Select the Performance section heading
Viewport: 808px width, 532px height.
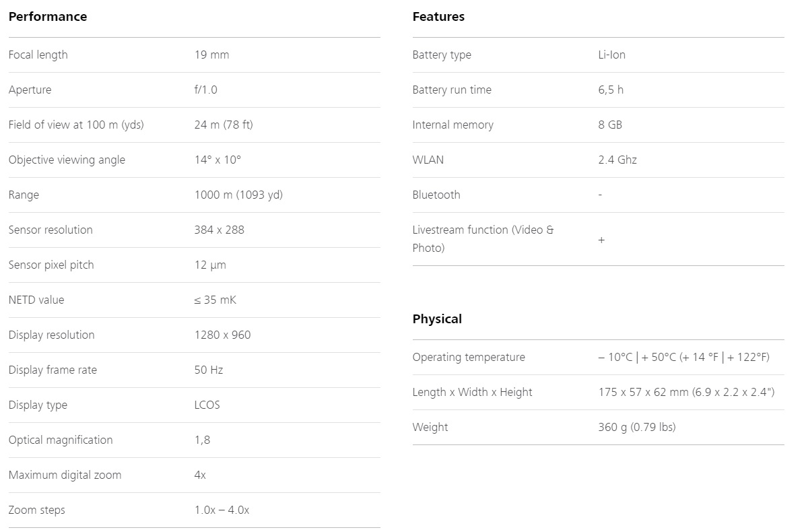pos(48,17)
